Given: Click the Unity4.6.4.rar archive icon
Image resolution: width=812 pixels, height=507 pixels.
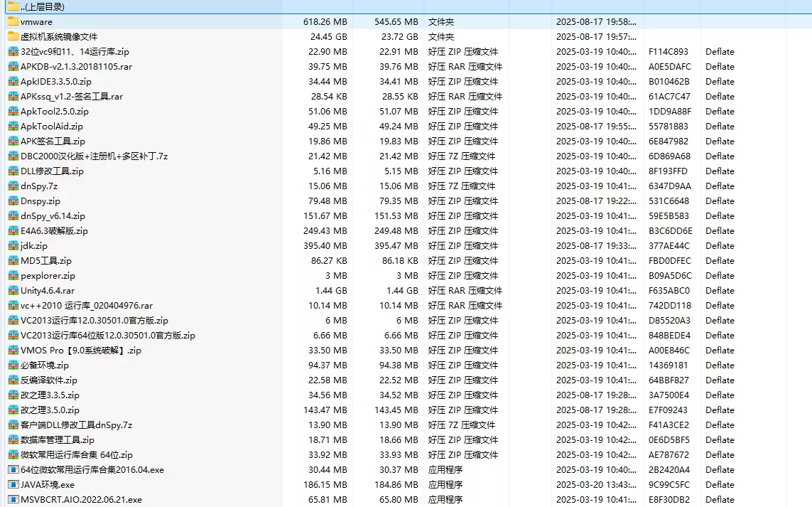Looking at the screenshot, I should click(13, 291).
